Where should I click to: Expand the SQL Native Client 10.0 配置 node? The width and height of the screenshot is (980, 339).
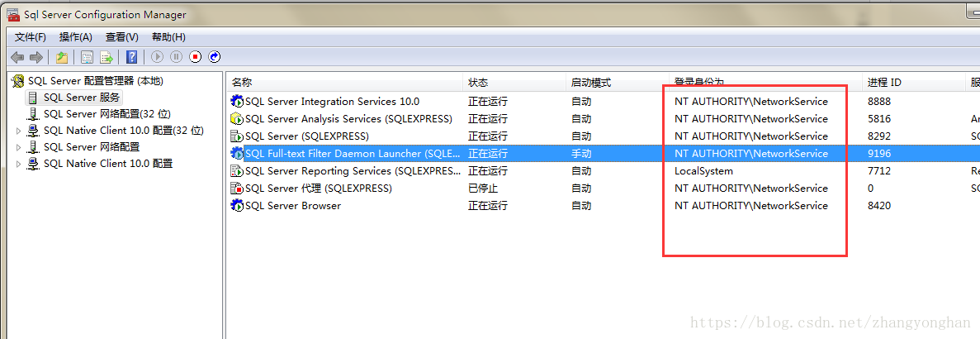pos(18,165)
